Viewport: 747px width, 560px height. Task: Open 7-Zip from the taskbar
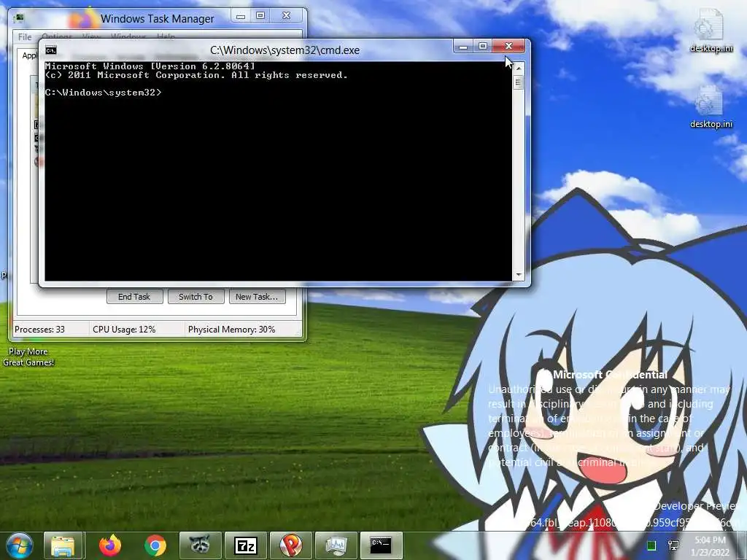point(245,545)
